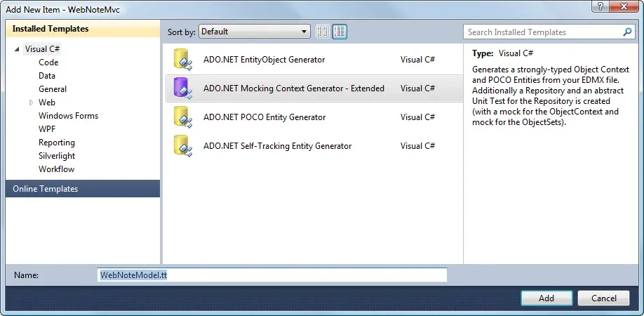The image size is (644, 316).
Task: Open the Online Templates section
Action: point(83,189)
